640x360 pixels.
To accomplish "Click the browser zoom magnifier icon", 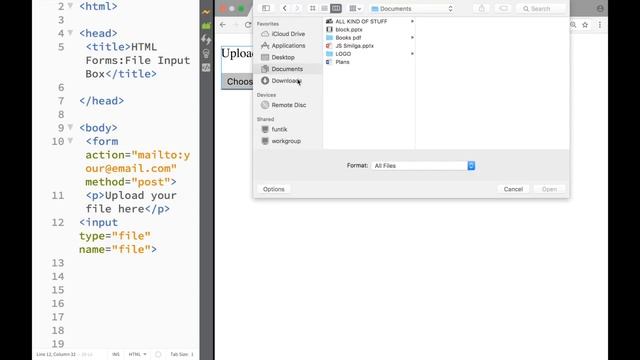I will click(573, 25).
